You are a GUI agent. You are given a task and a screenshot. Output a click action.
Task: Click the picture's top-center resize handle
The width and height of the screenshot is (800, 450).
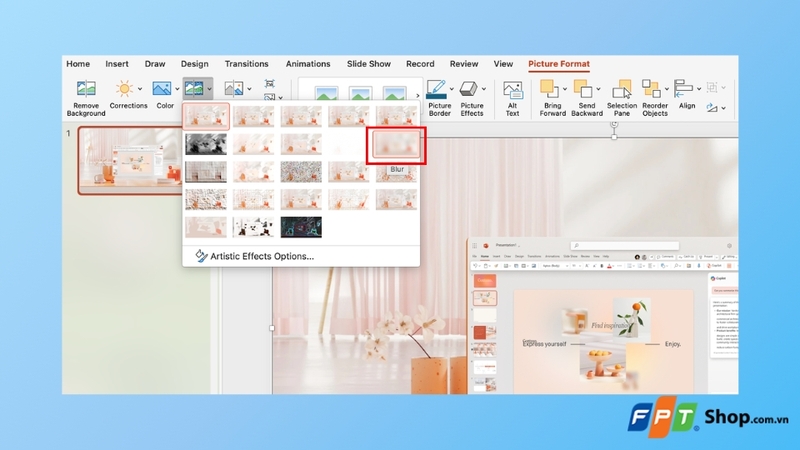614,137
